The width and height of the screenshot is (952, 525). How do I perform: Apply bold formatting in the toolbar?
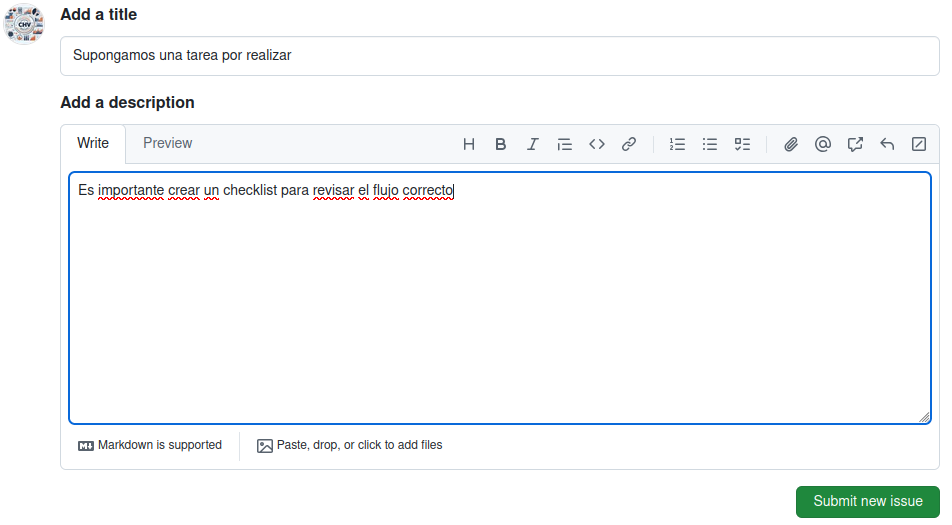click(500, 144)
